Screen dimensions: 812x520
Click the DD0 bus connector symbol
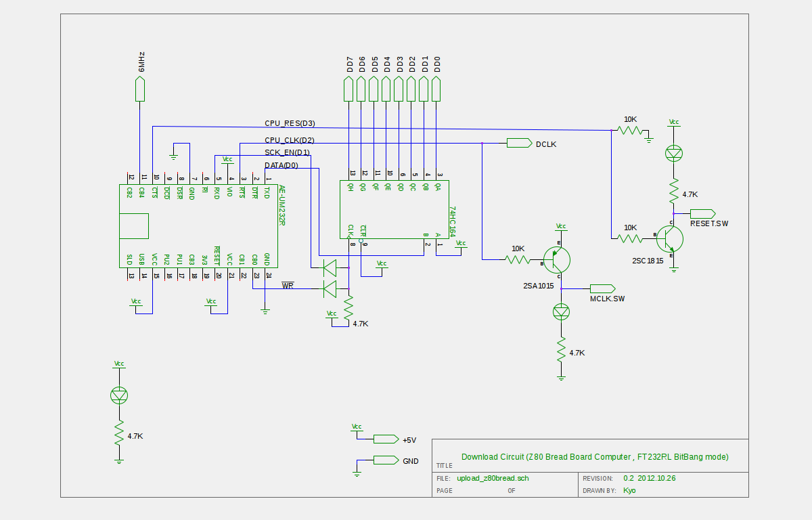(x=436, y=89)
